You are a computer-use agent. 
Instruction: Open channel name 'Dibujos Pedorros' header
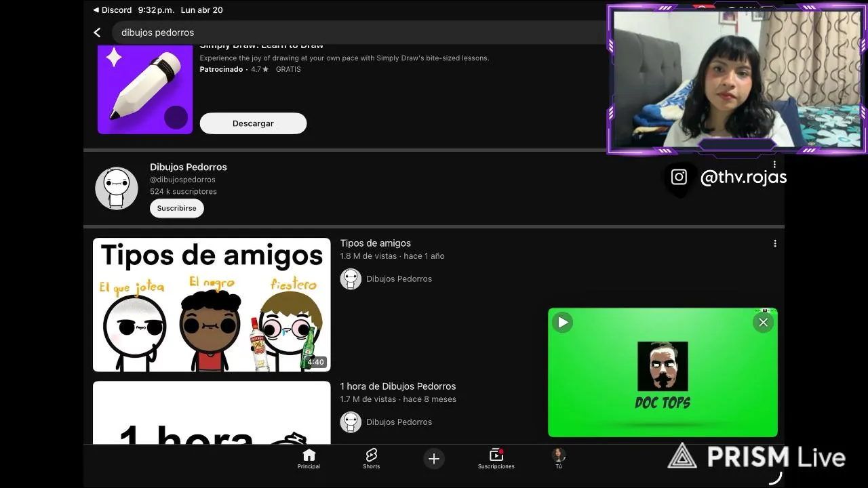point(189,167)
